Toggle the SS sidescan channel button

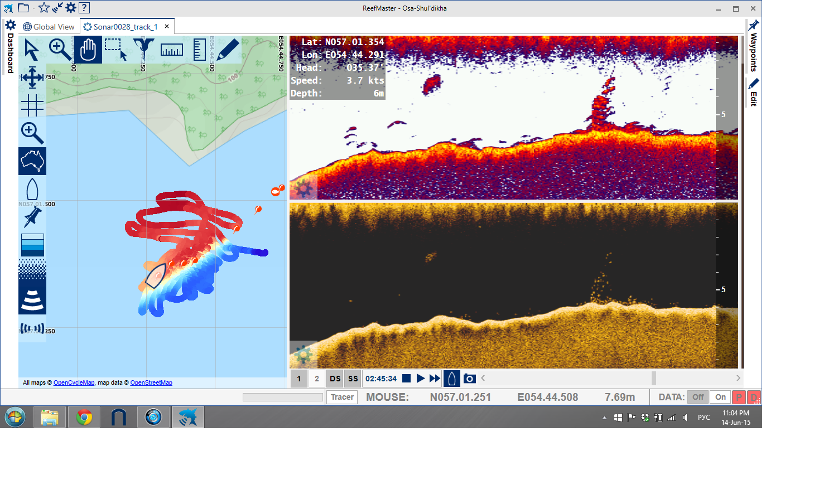pyautogui.click(x=353, y=379)
